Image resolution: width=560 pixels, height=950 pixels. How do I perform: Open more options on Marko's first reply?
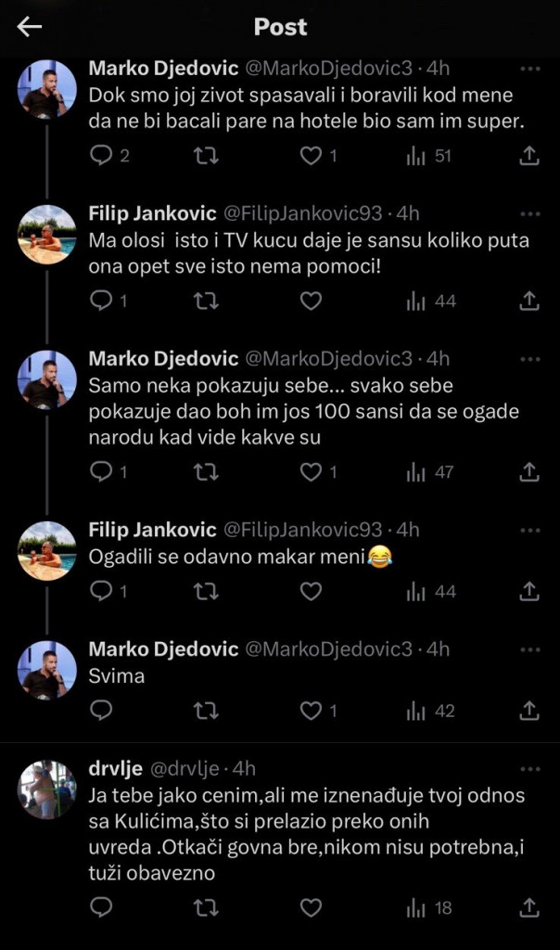(x=530, y=67)
